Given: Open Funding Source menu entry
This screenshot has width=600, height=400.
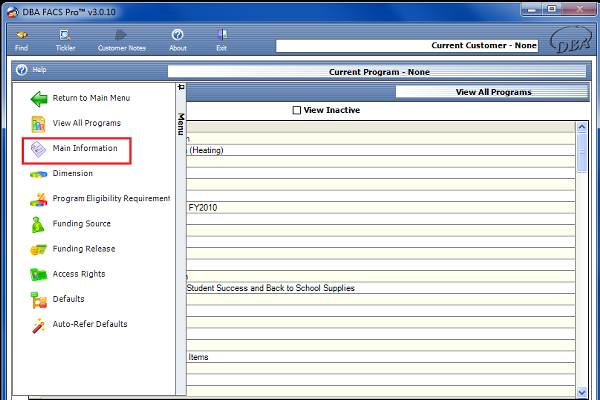Looking at the screenshot, I should point(82,224).
